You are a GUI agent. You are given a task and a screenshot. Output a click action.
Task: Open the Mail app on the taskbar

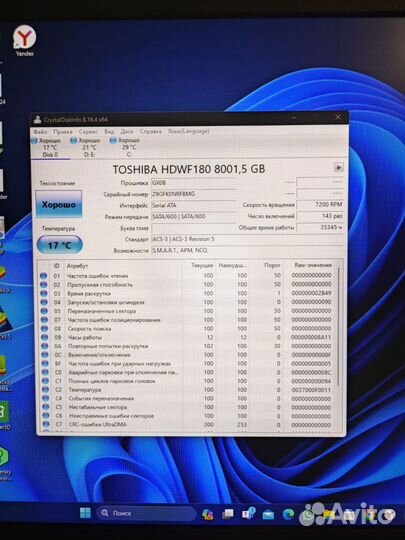pyautogui.click(x=268, y=515)
